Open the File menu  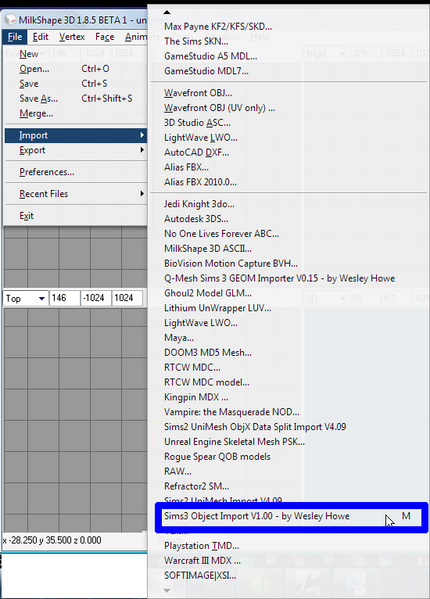15,37
